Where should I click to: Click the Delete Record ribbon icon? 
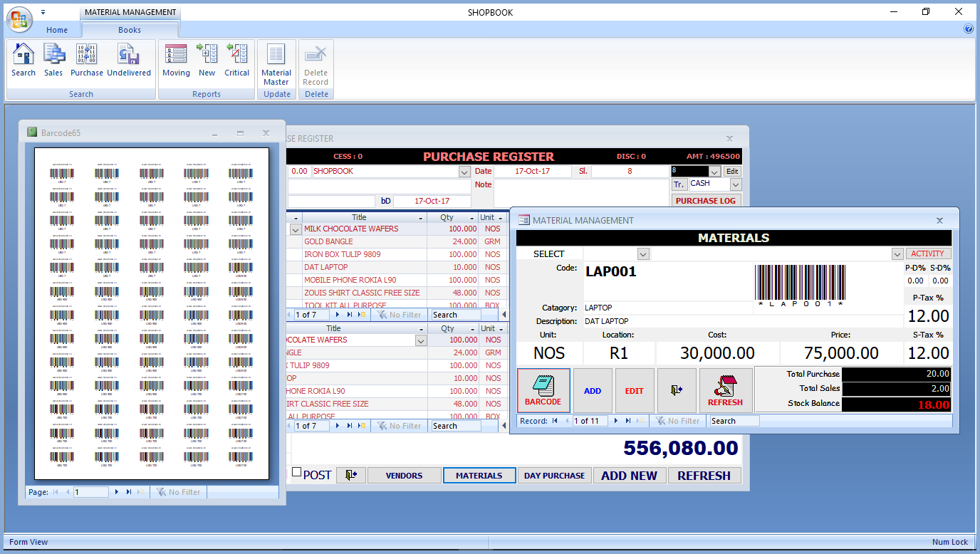click(316, 64)
